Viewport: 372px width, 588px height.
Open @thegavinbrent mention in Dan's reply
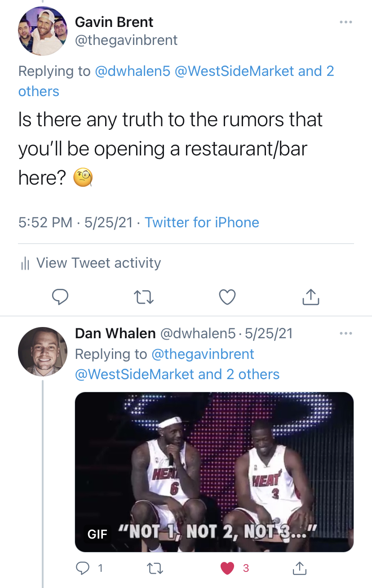coord(203,354)
